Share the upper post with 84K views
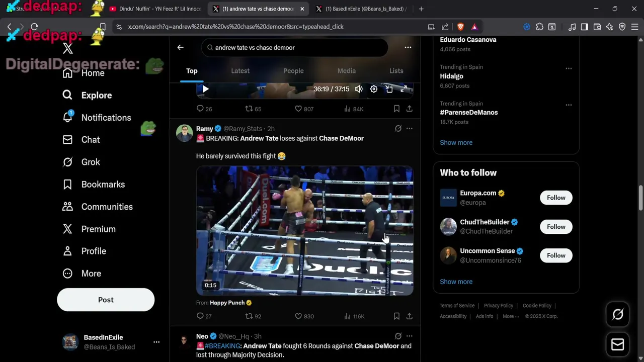The image size is (644, 362). (x=410, y=109)
